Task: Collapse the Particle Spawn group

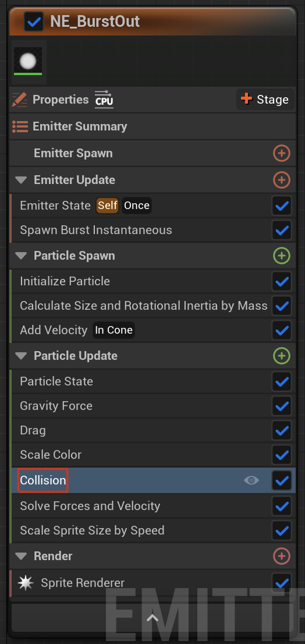Action: tap(21, 256)
